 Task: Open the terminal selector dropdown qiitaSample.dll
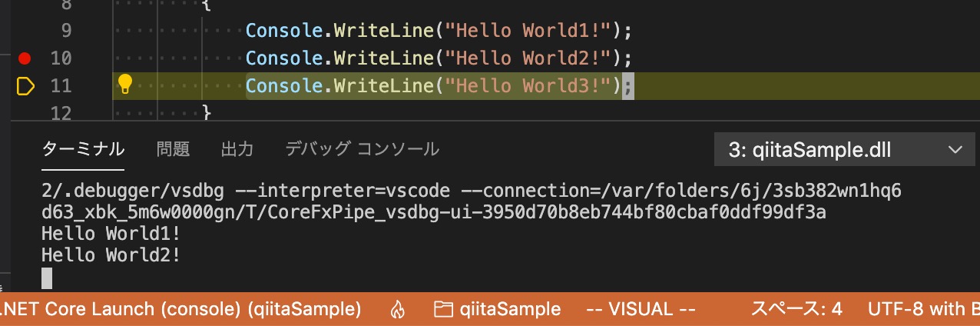tap(839, 150)
